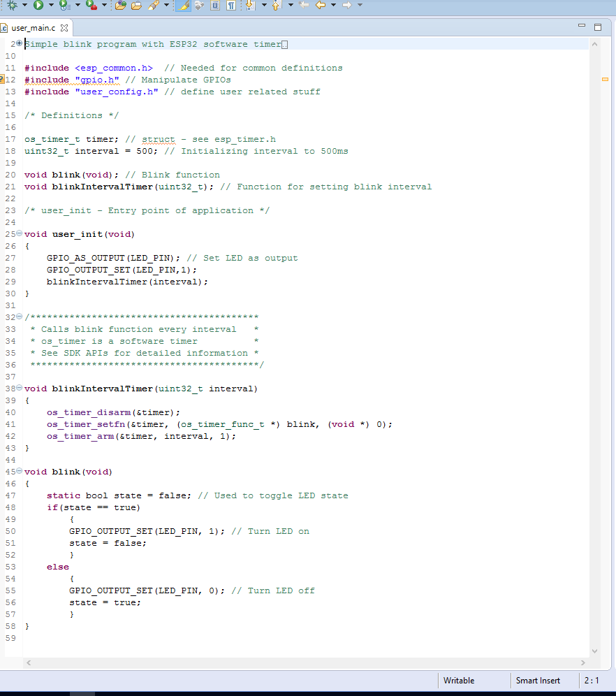The width and height of the screenshot is (616, 696).
Task: Click the Open Task folder icon
Action: tap(137, 6)
